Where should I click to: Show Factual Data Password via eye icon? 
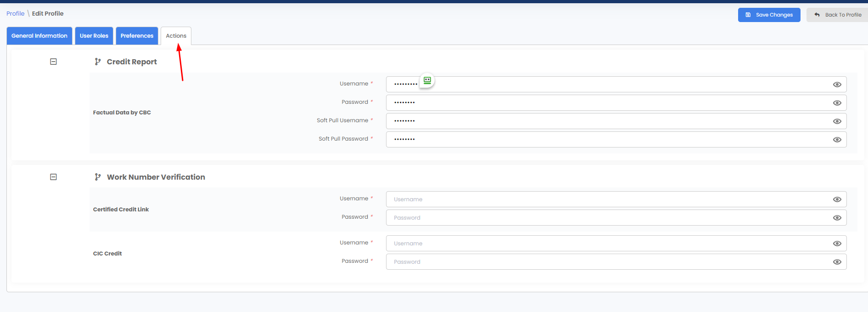[837, 103]
